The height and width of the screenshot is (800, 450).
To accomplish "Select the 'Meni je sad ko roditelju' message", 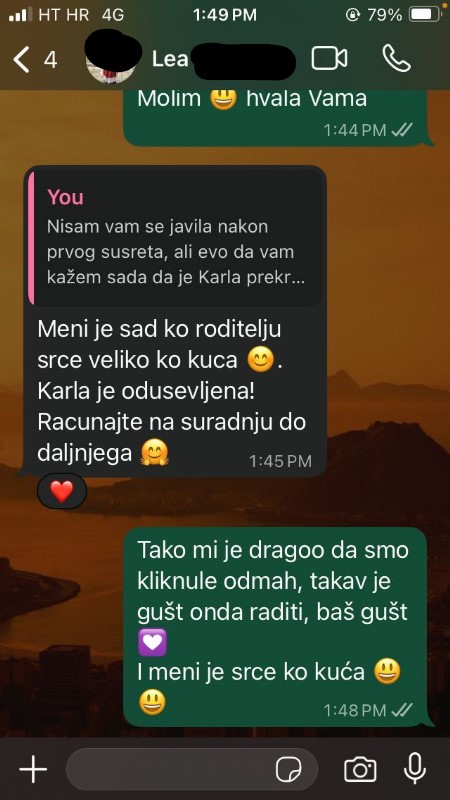I will (175, 321).
